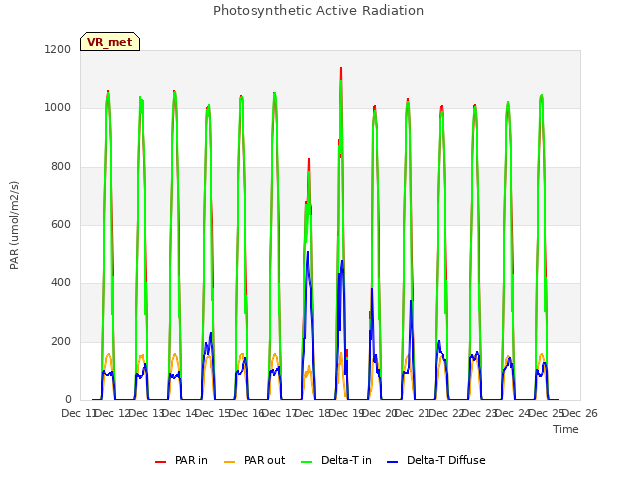The image size is (640, 480).
Task: Click the Dec 26 x-axis tick label
Action: (x=580, y=413)
